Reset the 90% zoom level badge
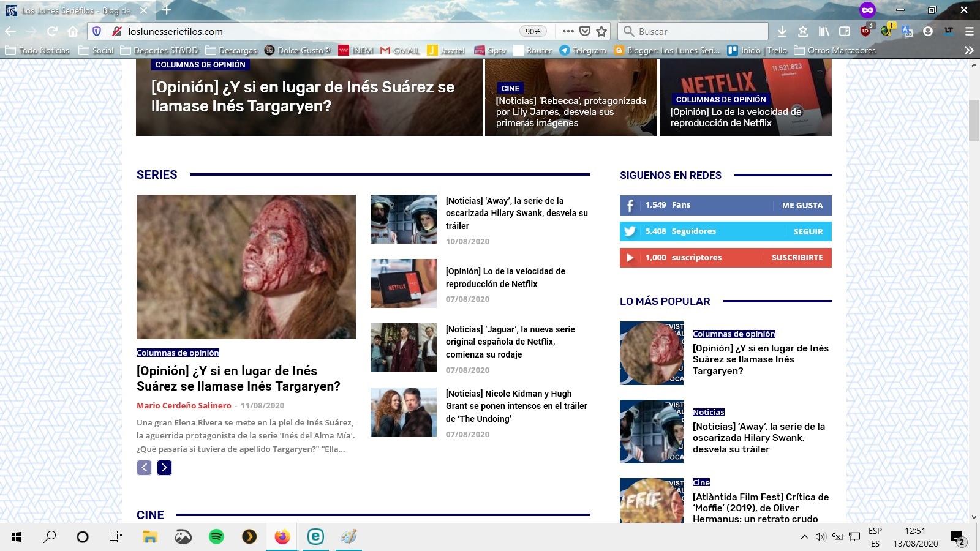The image size is (980, 551). (x=533, y=31)
